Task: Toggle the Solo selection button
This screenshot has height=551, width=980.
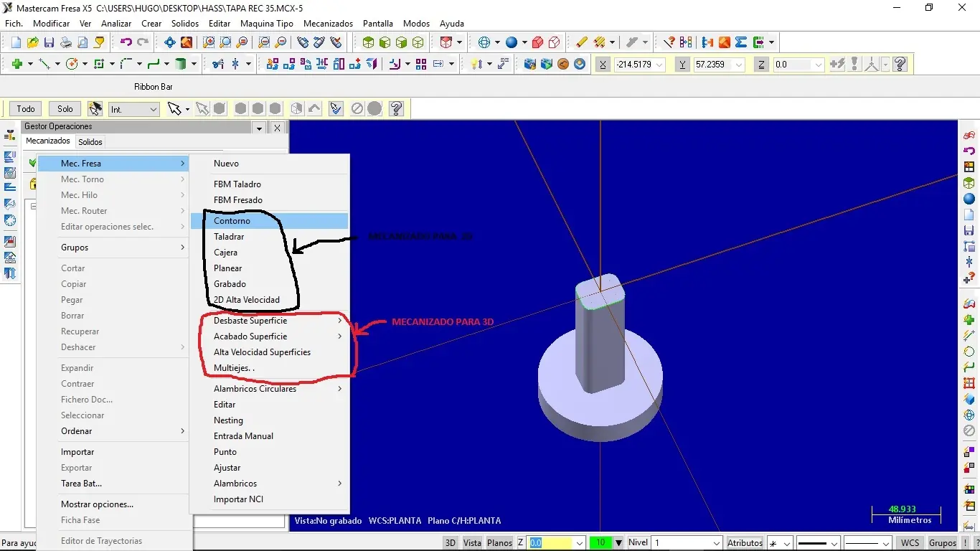Action: click(x=65, y=109)
